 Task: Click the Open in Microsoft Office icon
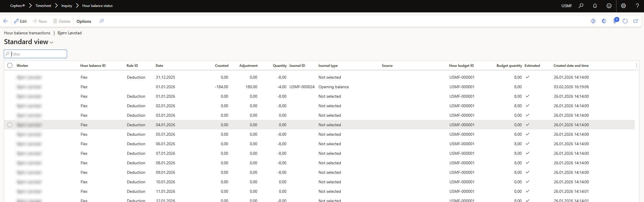[604, 21]
